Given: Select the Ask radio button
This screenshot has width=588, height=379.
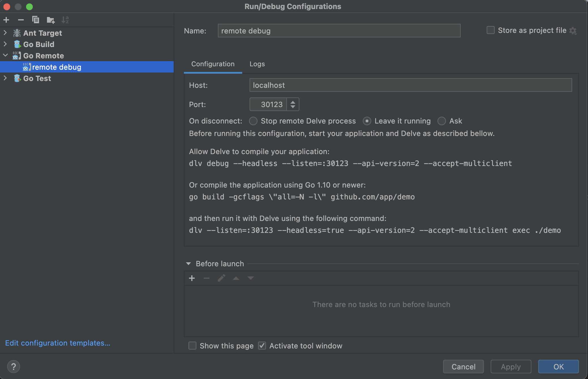Looking at the screenshot, I should (441, 121).
